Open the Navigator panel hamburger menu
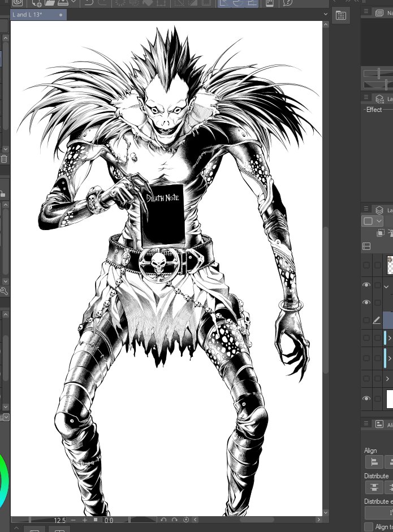Screen dimensions: 393x532 [x=366, y=11]
